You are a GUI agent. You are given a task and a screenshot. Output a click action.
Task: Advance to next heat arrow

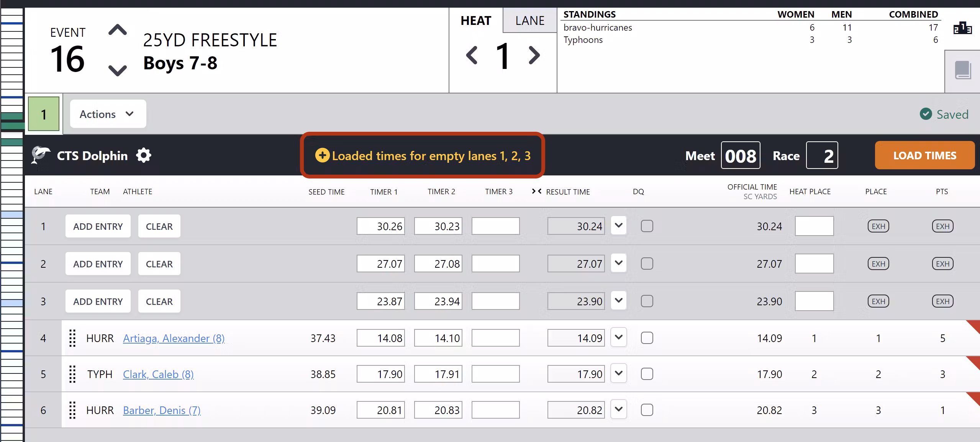534,56
